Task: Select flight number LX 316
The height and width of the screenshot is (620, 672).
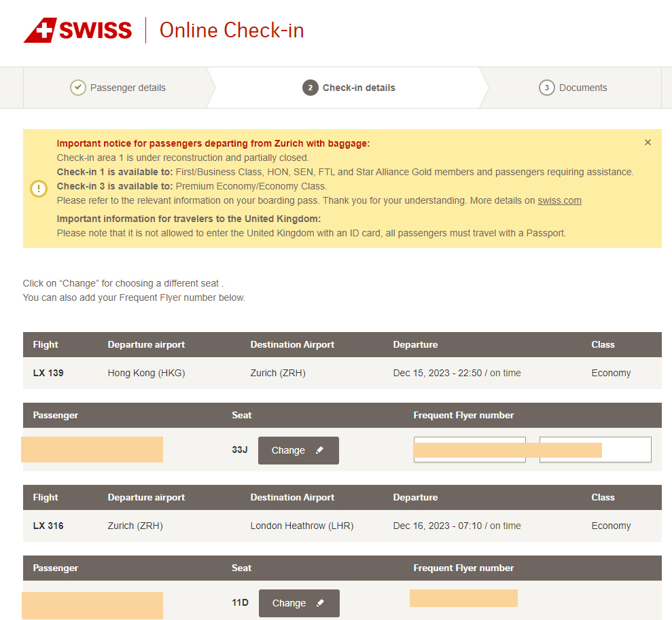Action: [48, 526]
